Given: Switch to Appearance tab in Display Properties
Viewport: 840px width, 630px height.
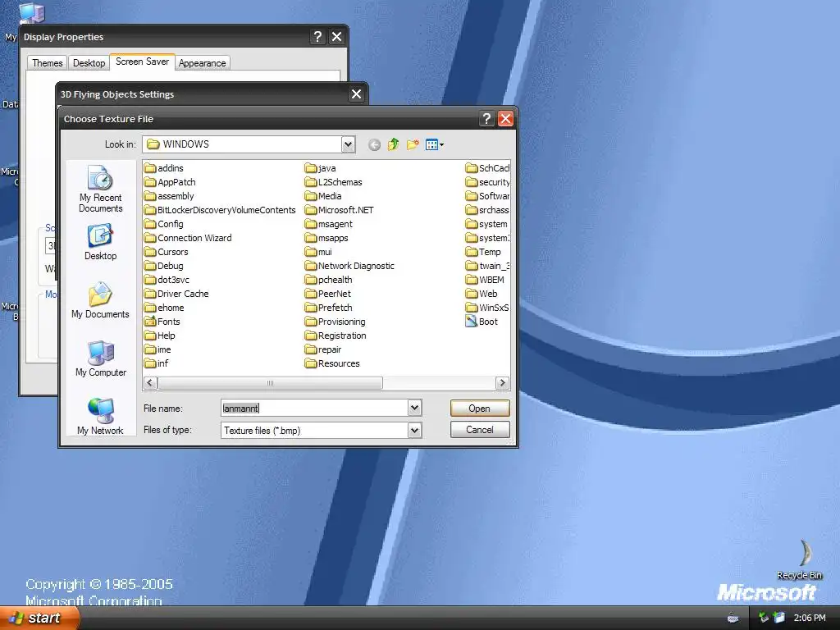Looking at the screenshot, I should coord(202,62).
